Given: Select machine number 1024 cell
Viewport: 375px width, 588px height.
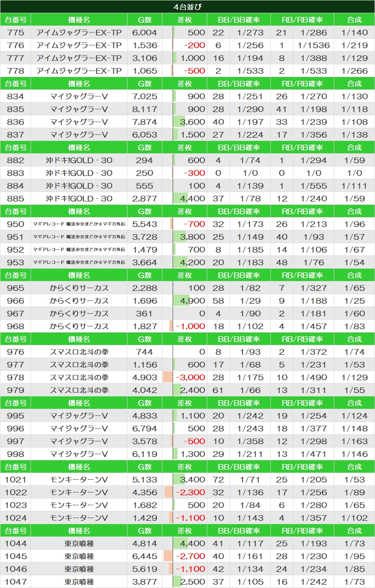Looking at the screenshot, I should click(16, 518).
